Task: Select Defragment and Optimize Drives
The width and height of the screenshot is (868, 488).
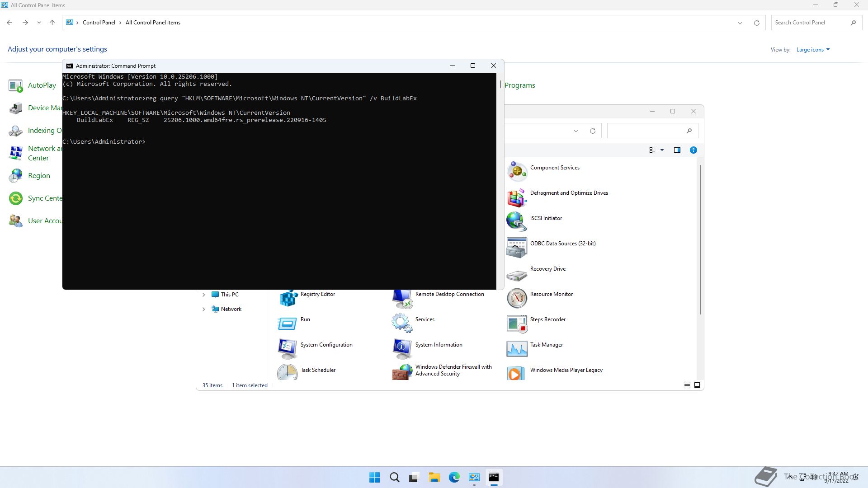Action: coord(569,193)
